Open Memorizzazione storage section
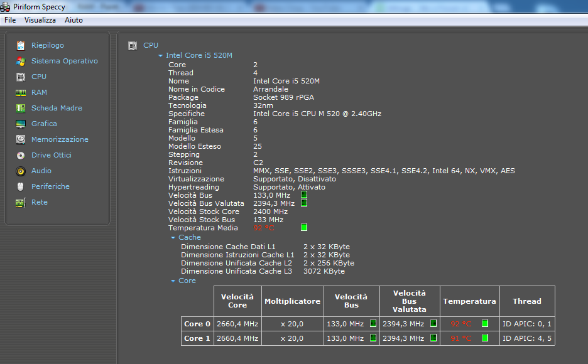 [x=60, y=140]
